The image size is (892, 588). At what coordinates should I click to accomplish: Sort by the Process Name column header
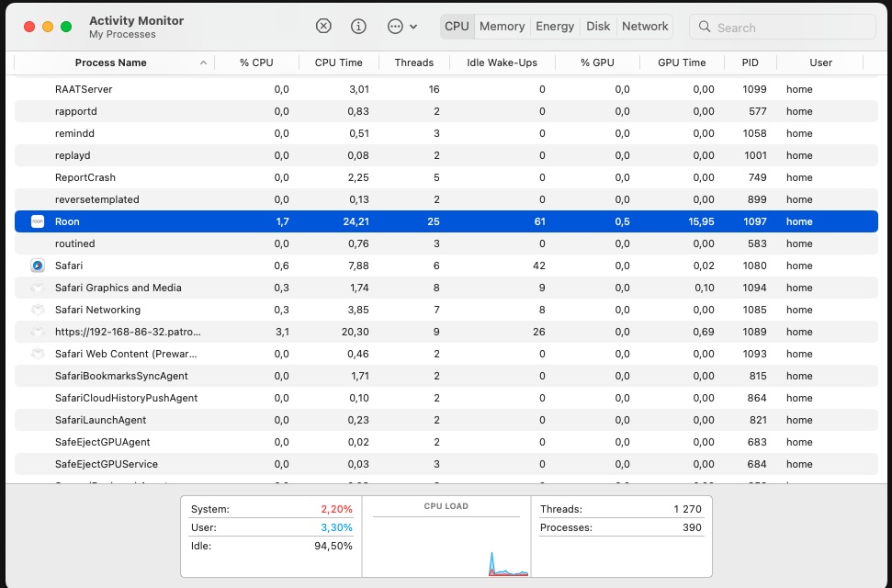[x=111, y=62]
